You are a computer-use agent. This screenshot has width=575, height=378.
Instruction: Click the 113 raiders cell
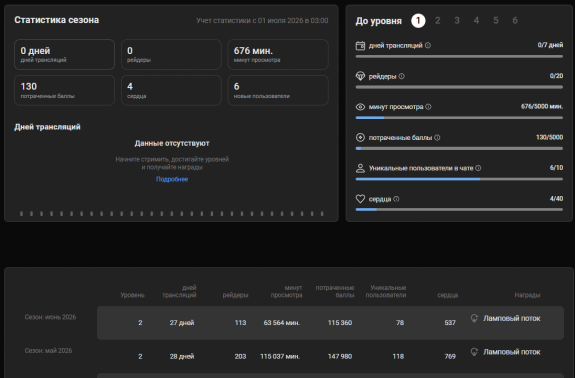click(x=241, y=323)
